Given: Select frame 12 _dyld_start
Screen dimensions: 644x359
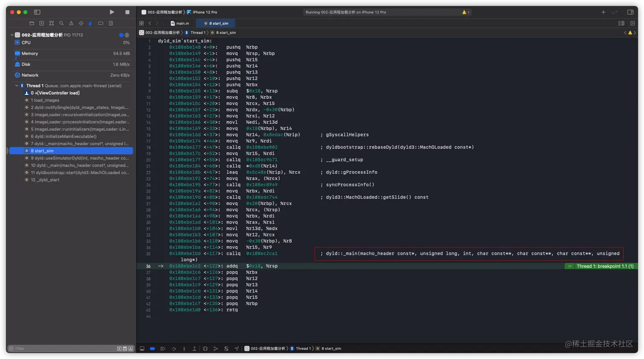Looking at the screenshot, I should click(x=71, y=180).
